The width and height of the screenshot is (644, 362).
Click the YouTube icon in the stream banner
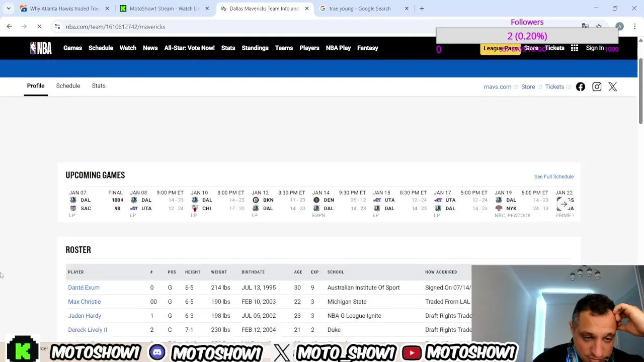click(412, 352)
